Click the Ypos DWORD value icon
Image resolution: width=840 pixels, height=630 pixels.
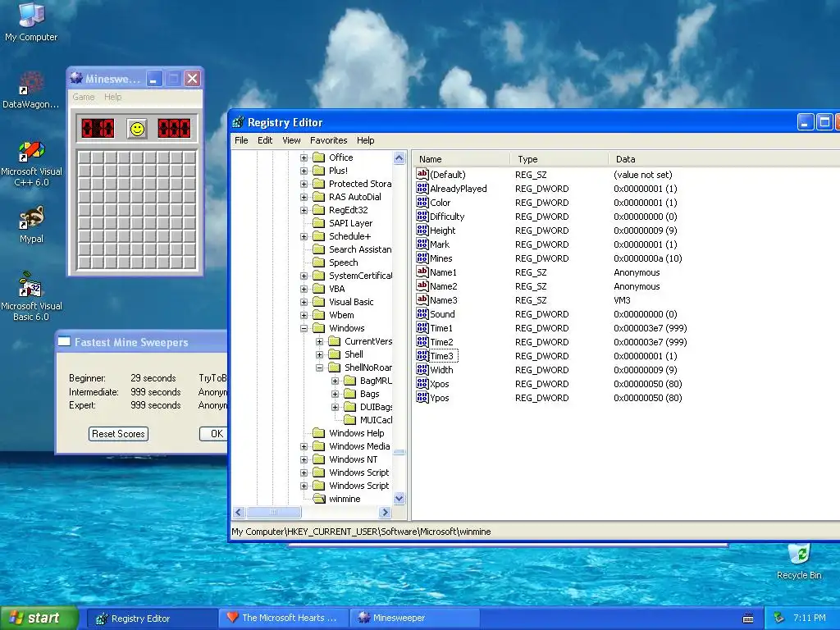pyautogui.click(x=422, y=397)
